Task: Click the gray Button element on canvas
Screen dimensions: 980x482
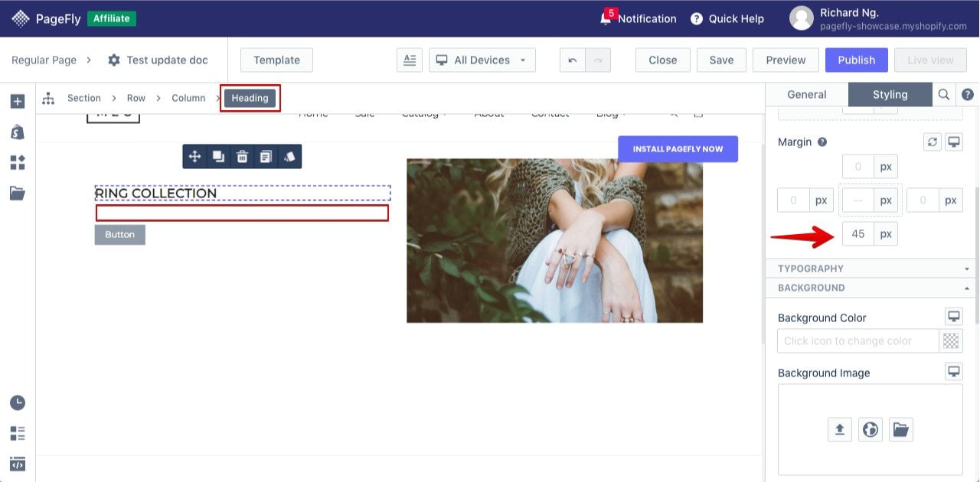Action: coord(120,235)
